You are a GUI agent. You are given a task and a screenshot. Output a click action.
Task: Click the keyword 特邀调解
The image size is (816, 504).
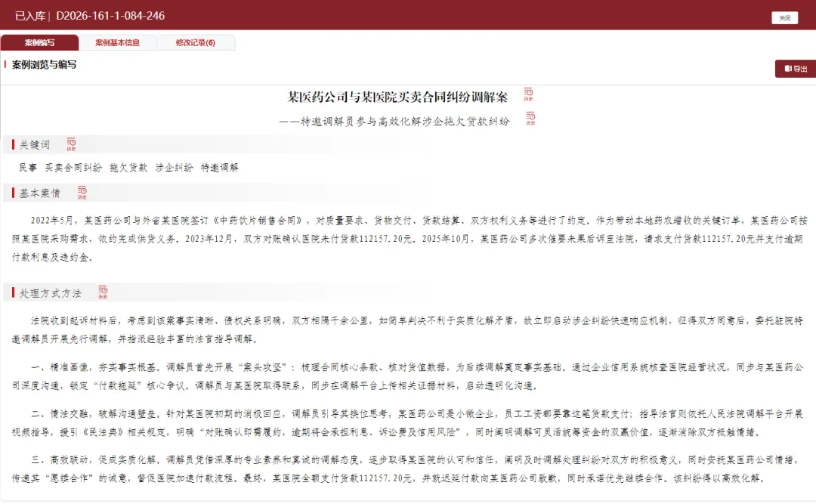click(x=220, y=168)
